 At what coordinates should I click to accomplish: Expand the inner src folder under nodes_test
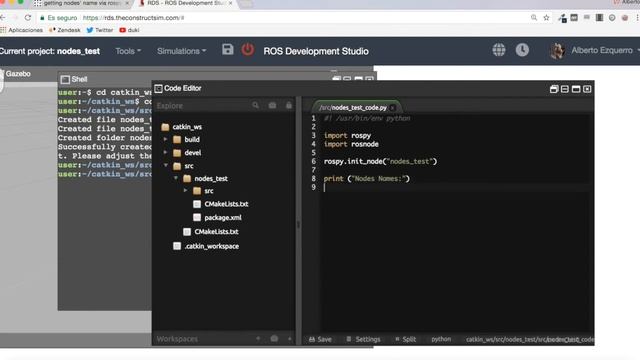[186, 190]
